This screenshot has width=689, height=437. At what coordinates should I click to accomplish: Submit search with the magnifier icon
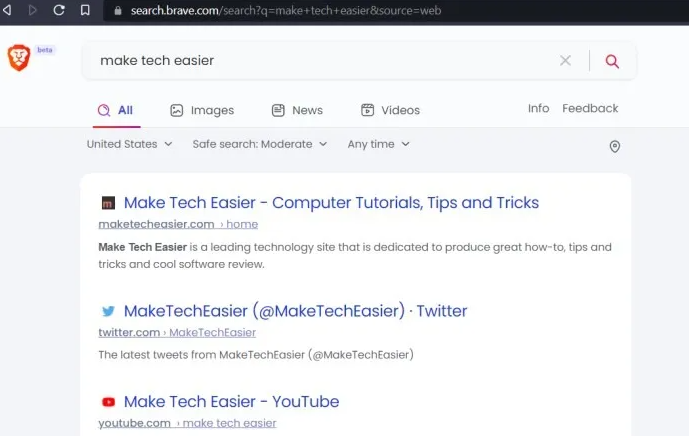point(612,61)
